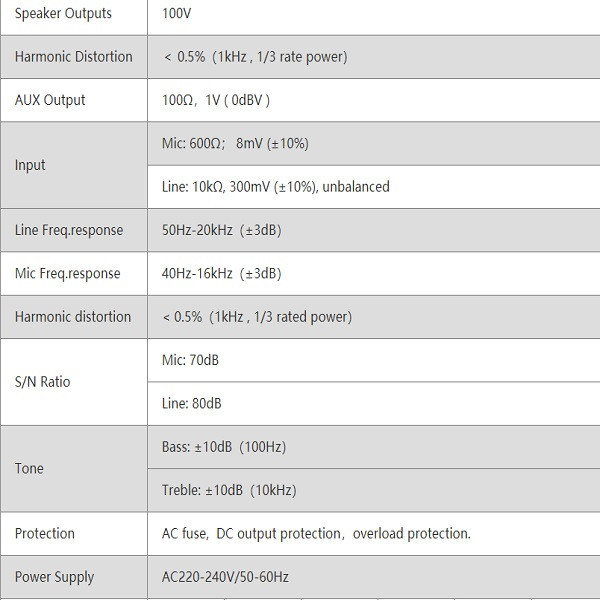Screen dimensions: 600x600
Task: Click the 'Line: 10kΩ, 300mV' unbalanced value
Action: 275,187
